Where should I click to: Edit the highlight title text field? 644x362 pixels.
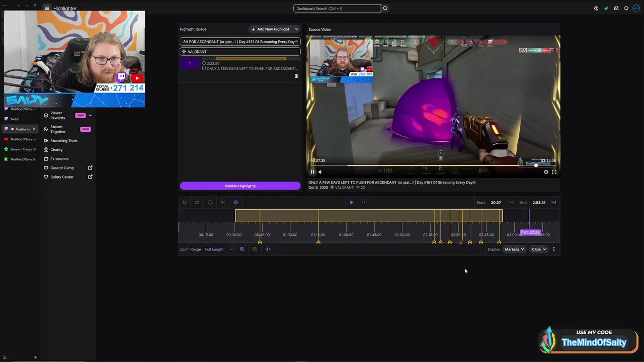[240, 42]
